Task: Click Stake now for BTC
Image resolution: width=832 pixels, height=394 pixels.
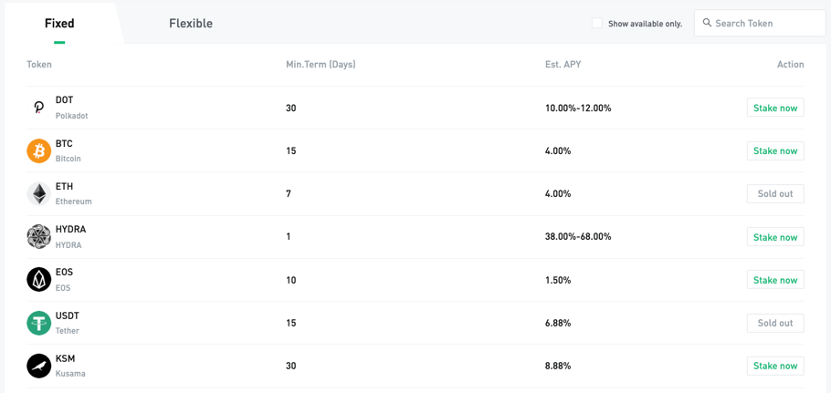Action: pos(775,151)
